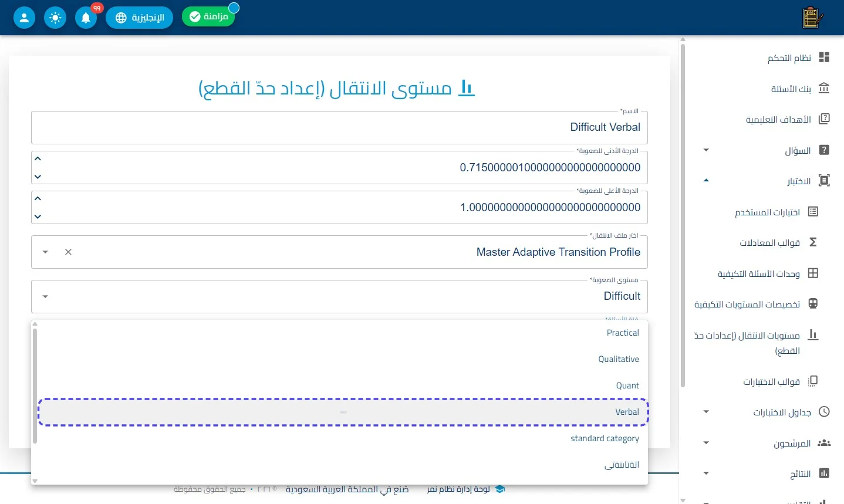844x504 pixels.
Task: Open مستويات الانتقال bar-chart sidebar icon
Action: 813,335
